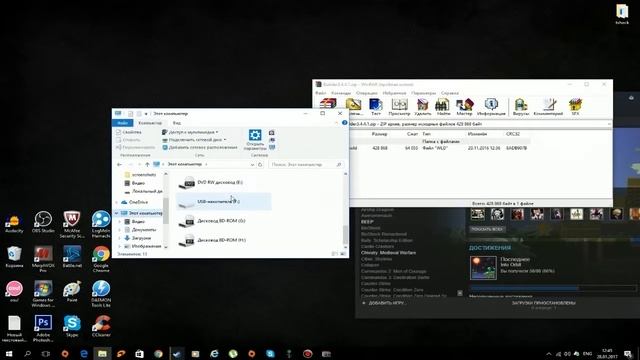This screenshot has height=360, width=640.
Task: Go back with Explorer's back arrow
Action: [x=119, y=164]
